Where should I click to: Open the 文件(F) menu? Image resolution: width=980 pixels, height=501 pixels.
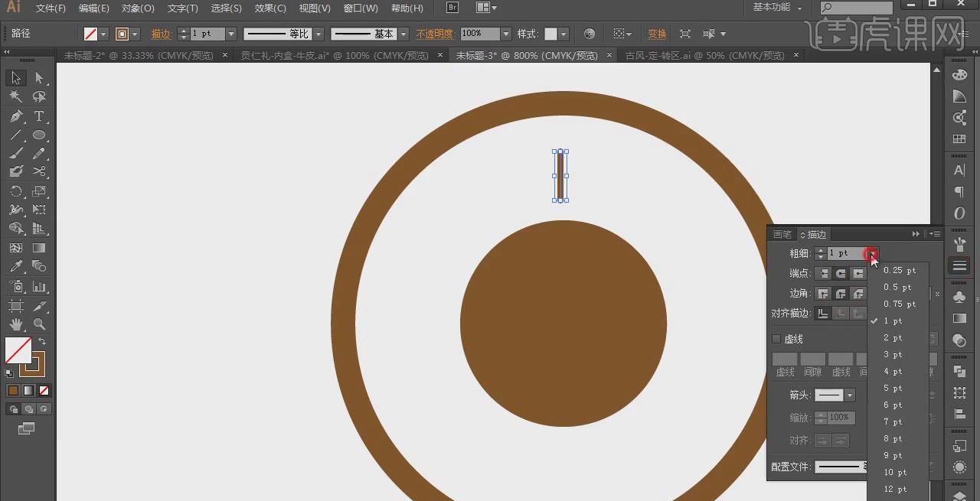[x=51, y=8]
